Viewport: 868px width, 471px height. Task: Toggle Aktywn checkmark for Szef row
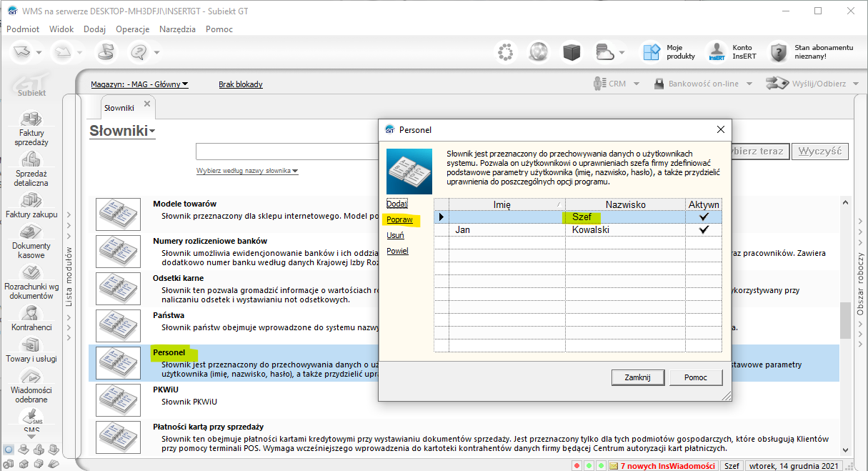704,217
